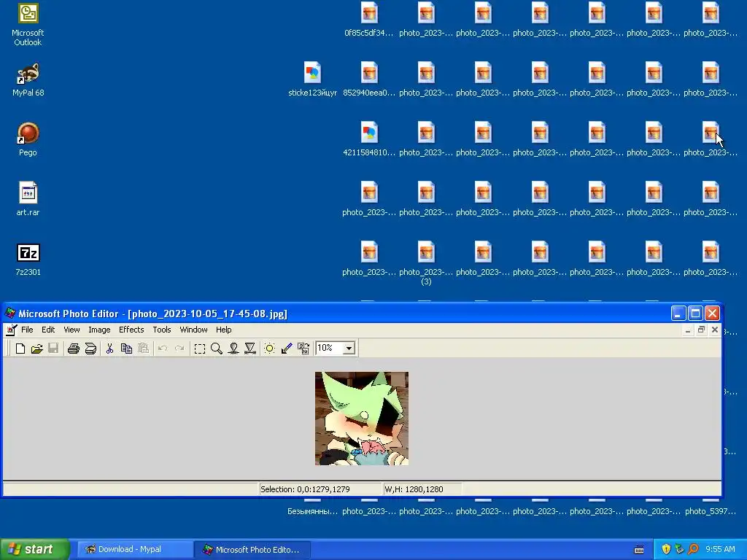
Task: Click the document control icon beside File
Action: [12, 330]
